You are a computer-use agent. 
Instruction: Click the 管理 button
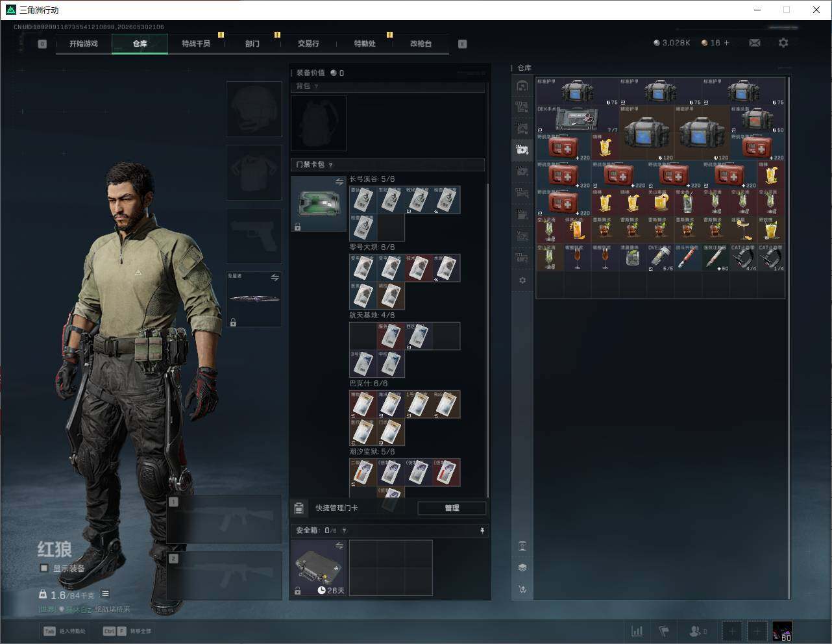[452, 508]
